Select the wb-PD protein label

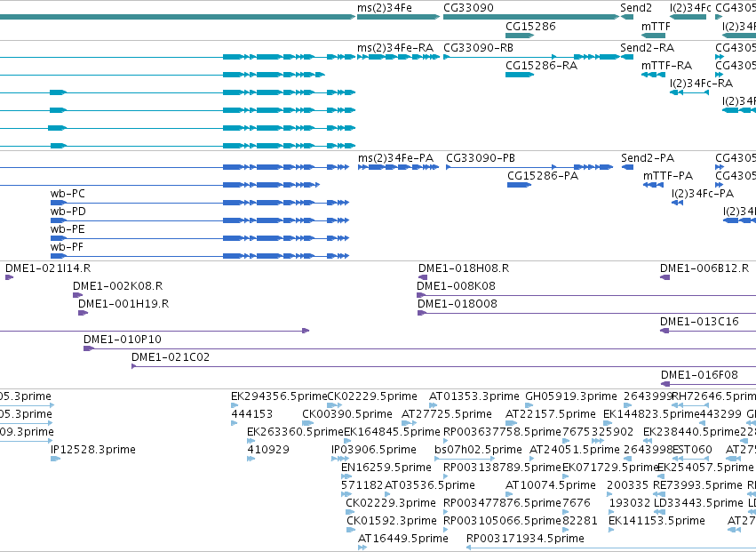tap(68, 212)
